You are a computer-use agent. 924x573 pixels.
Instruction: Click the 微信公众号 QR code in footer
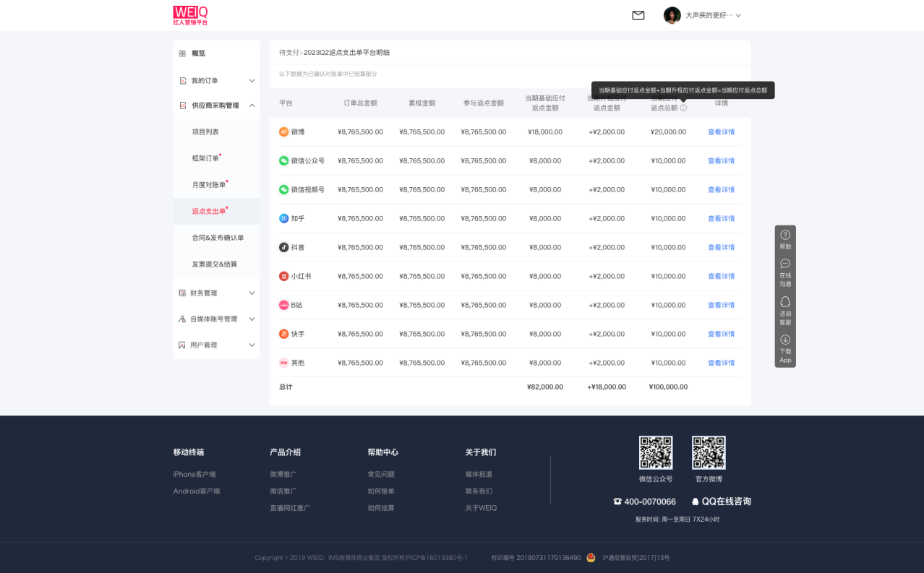coord(655,452)
